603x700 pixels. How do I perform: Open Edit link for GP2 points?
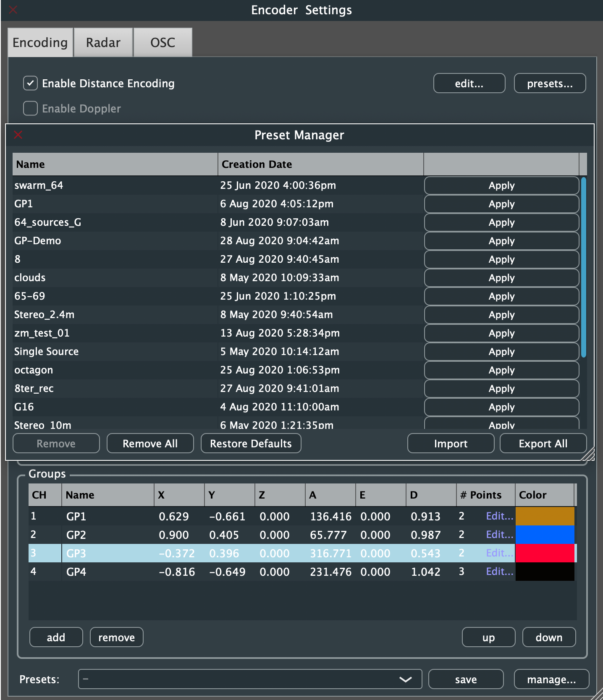click(499, 535)
